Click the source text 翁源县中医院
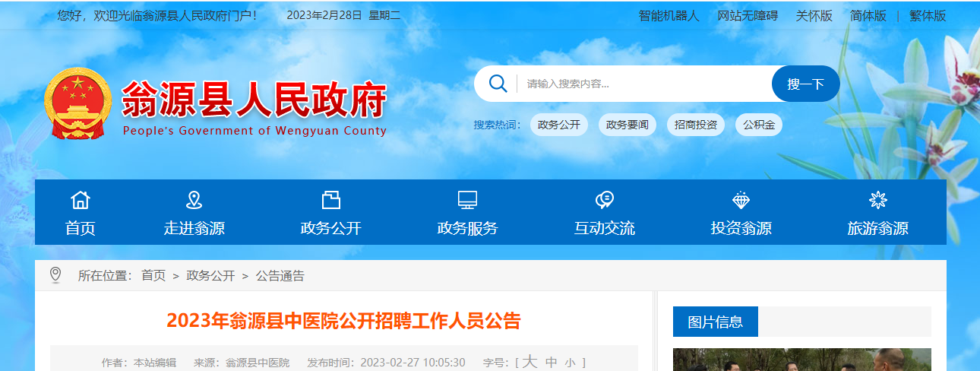980x371 pixels. [258, 363]
